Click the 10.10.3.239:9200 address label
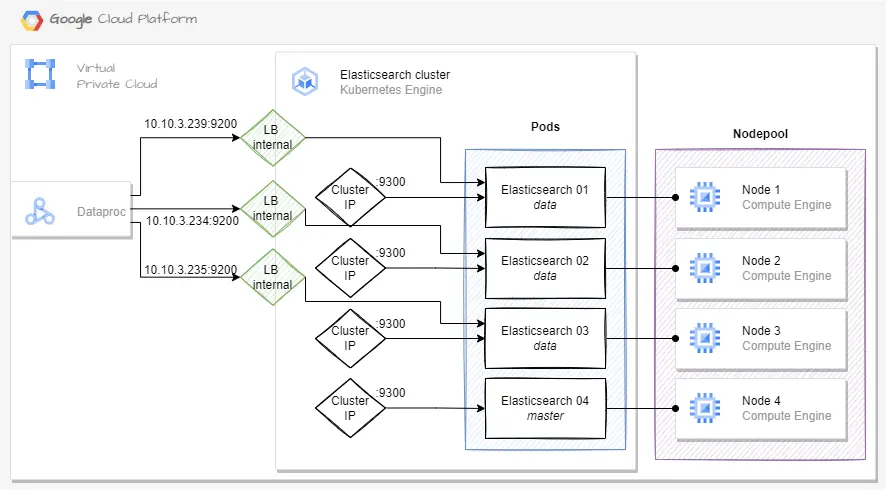 191,124
